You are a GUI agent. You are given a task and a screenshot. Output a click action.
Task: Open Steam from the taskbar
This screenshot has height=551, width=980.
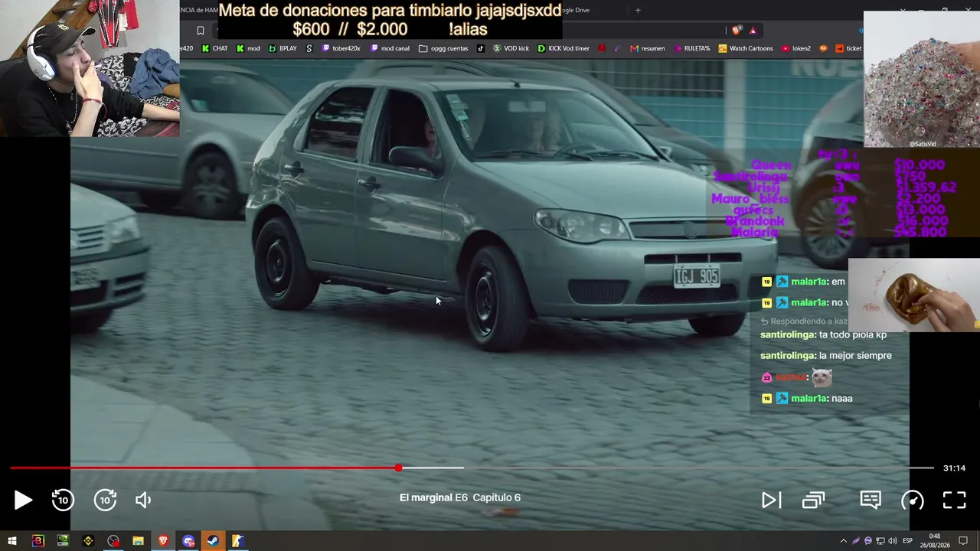tap(213, 541)
